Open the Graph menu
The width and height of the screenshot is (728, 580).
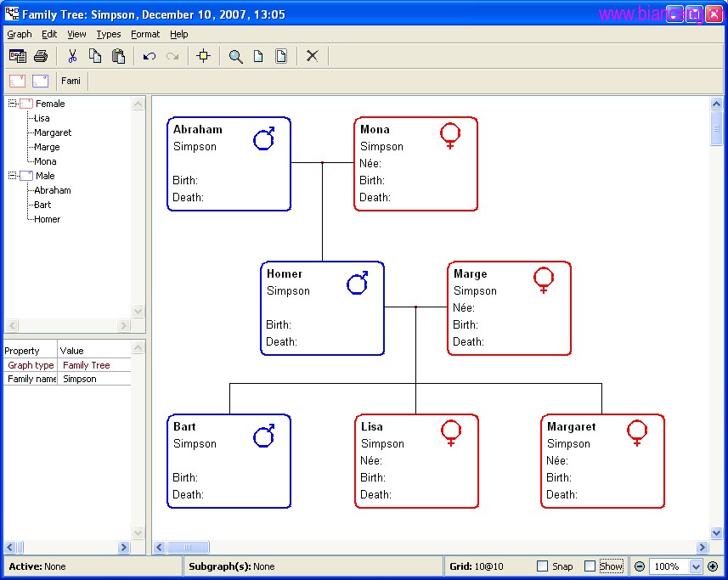pyautogui.click(x=20, y=34)
